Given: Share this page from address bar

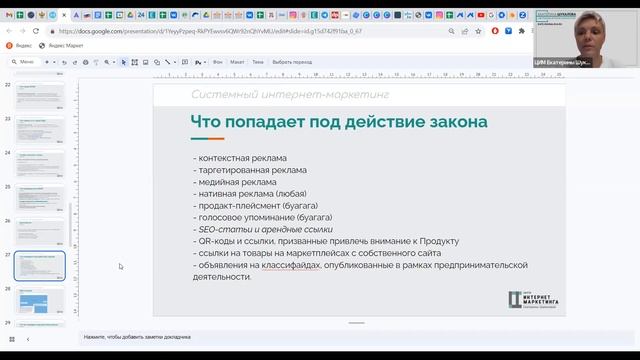Looking at the screenshot, I should 465,31.
